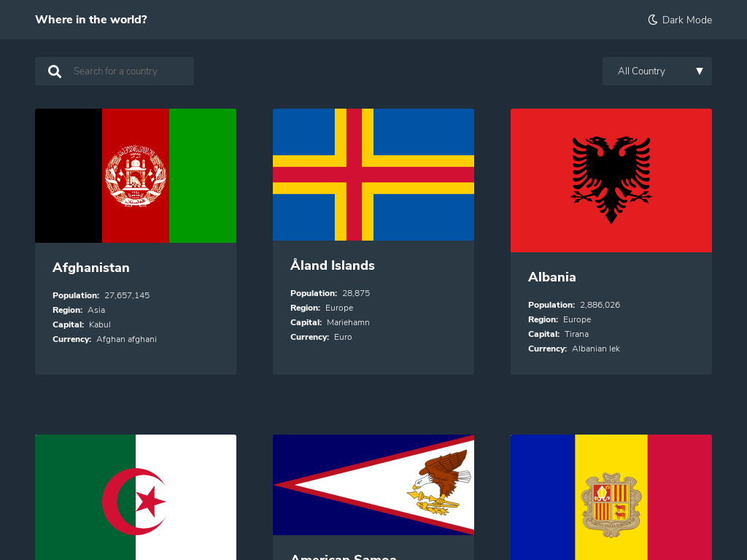The width and height of the screenshot is (747, 560).
Task: Click the moon icon for Dark Mode
Action: (651, 20)
